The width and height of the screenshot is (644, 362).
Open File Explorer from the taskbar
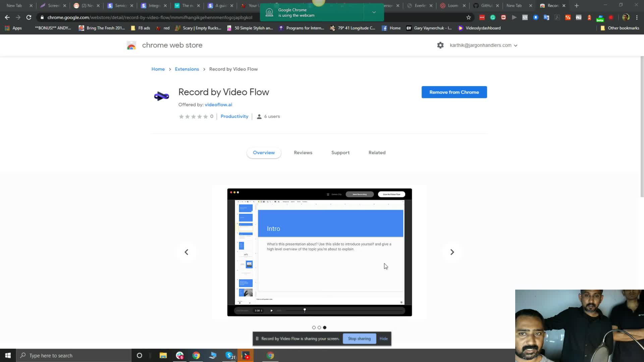pyautogui.click(x=163, y=355)
